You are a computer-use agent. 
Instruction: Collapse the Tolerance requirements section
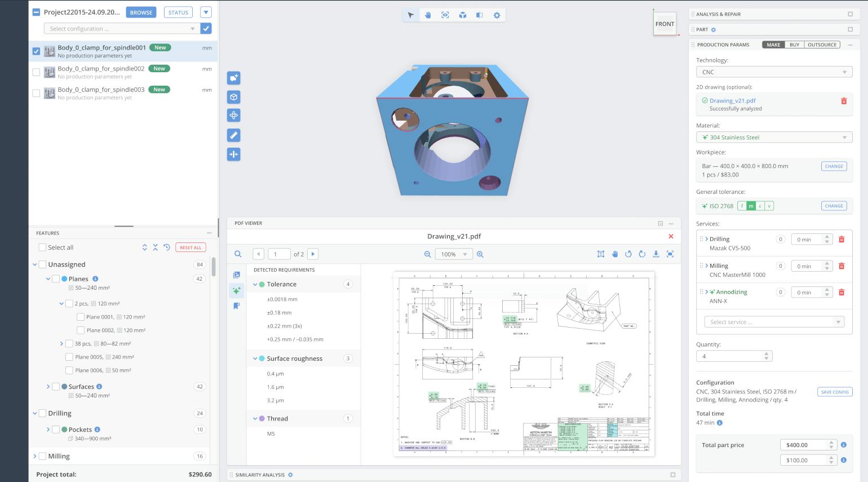(x=255, y=285)
